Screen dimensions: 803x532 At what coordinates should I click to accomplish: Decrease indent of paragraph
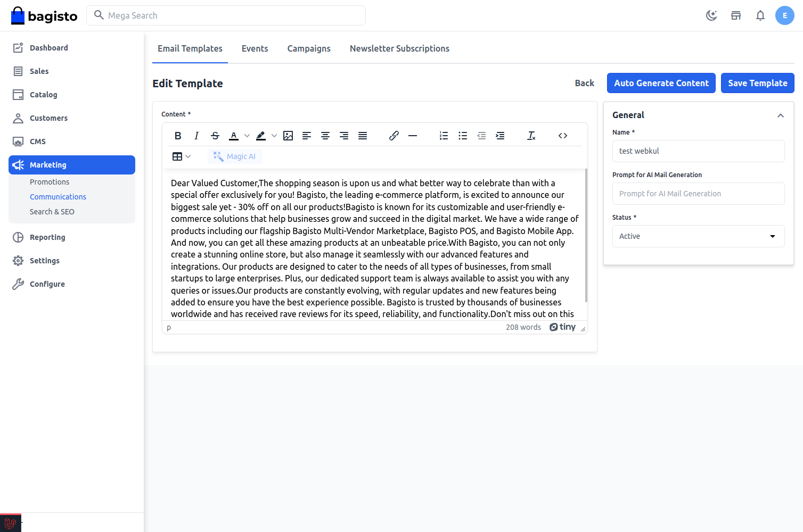coord(481,136)
